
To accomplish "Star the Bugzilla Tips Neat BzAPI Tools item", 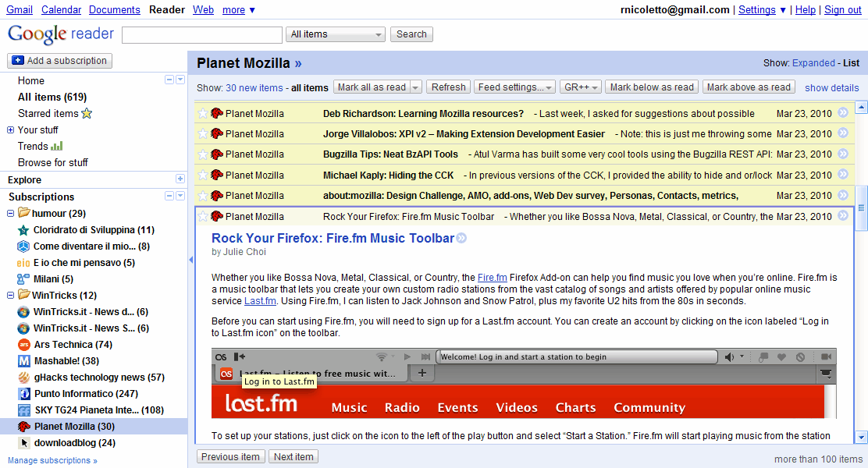I will (203, 154).
